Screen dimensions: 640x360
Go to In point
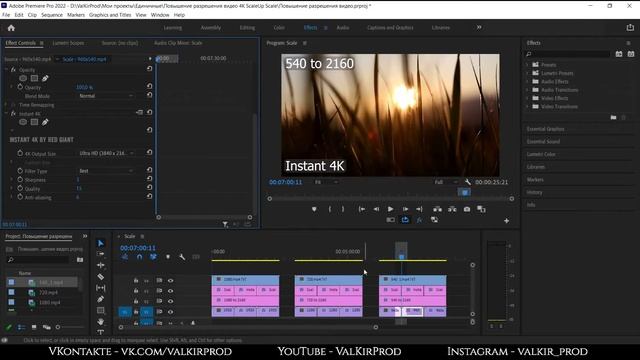coord(362,209)
